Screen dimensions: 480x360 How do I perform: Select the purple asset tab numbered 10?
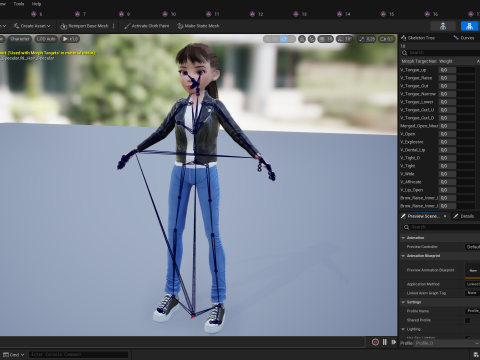pyautogui.click(x=169, y=14)
